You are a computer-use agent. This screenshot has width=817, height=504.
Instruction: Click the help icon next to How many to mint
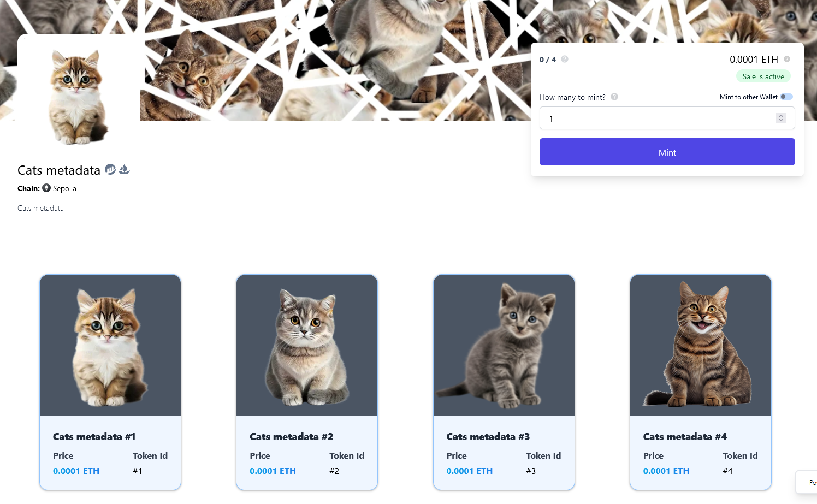(614, 97)
